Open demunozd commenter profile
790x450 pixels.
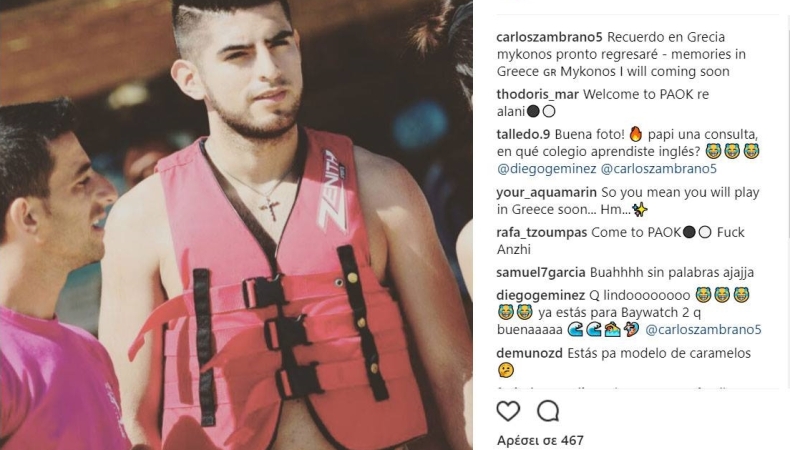click(x=530, y=354)
